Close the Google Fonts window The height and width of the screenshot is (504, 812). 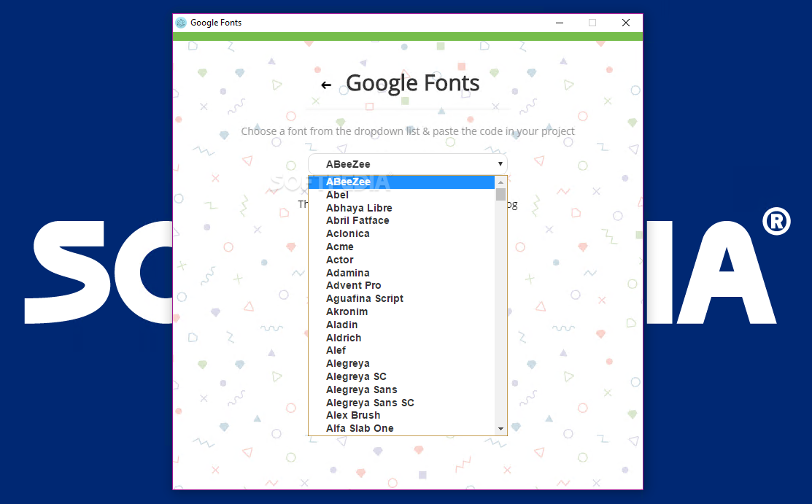tap(626, 23)
